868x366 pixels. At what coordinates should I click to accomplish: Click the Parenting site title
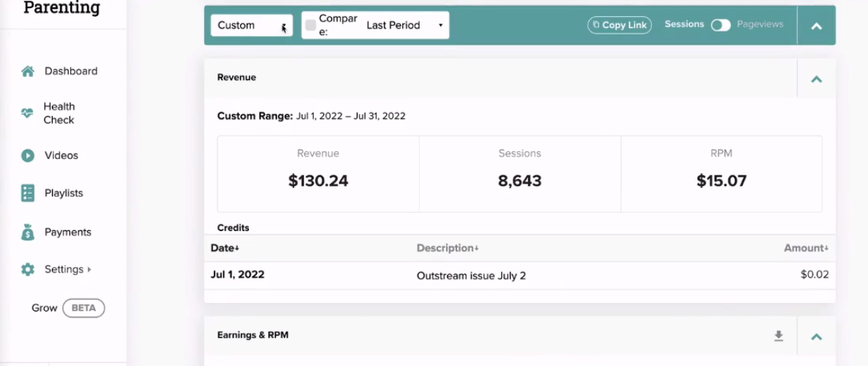click(x=62, y=8)
